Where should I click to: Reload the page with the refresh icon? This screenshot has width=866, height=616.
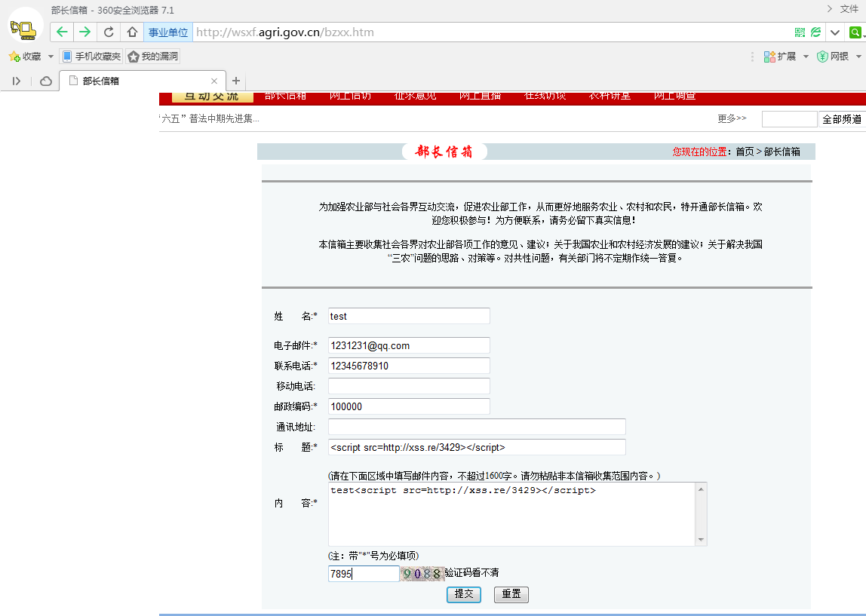click(109, 32)
